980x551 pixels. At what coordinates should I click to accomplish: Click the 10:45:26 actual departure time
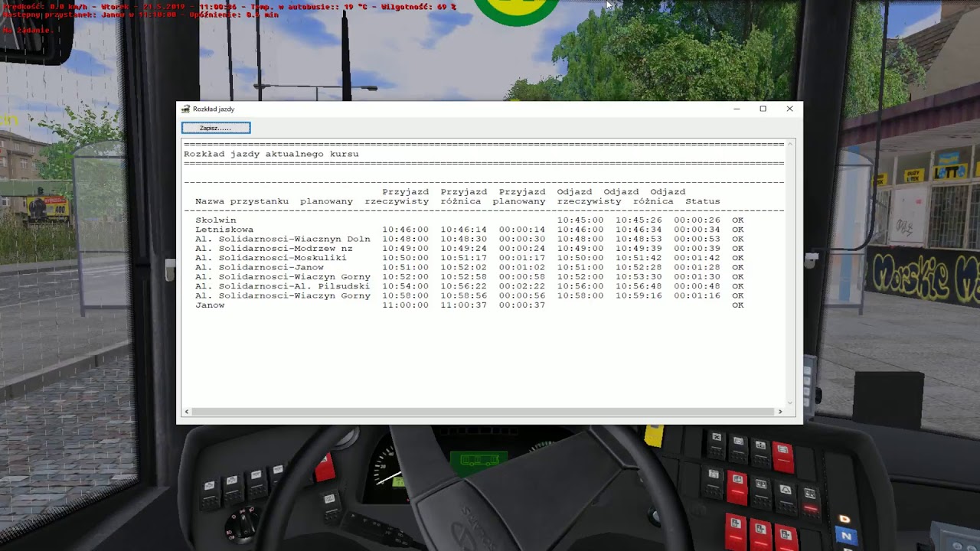[639, 220]
